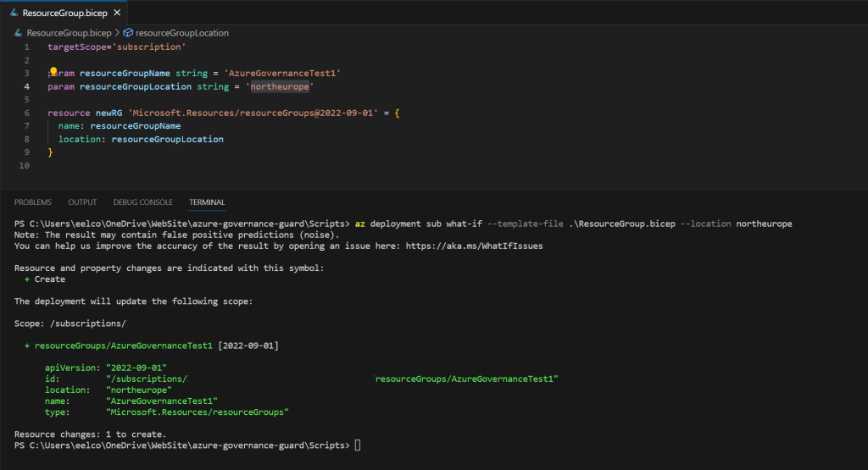This screenshot has width=868, height=470.
Task: Click the breadcrumb separator chevron
Action: [x=117, y=33]
